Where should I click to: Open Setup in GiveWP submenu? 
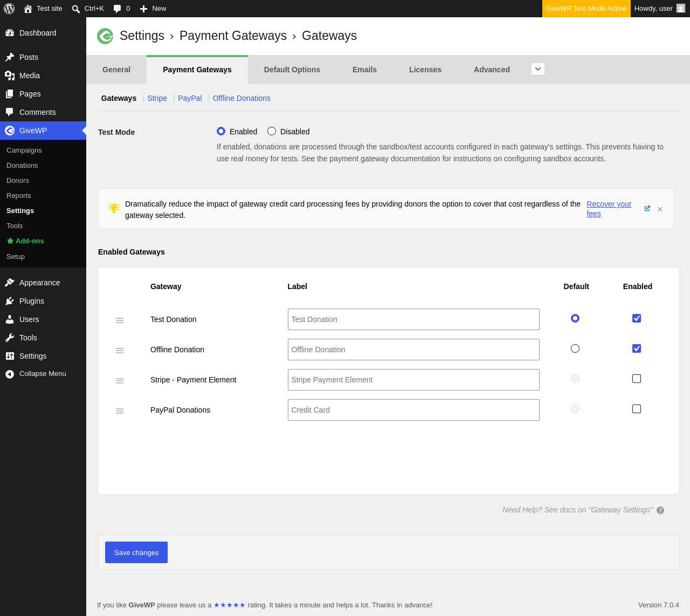pyautogui.click(x=16, y=257)
